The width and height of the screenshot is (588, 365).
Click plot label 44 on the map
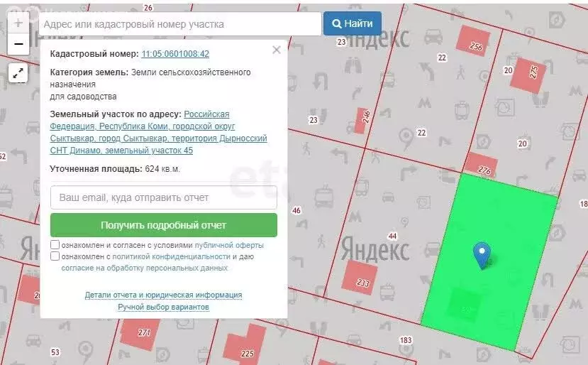tap(392, 236)
